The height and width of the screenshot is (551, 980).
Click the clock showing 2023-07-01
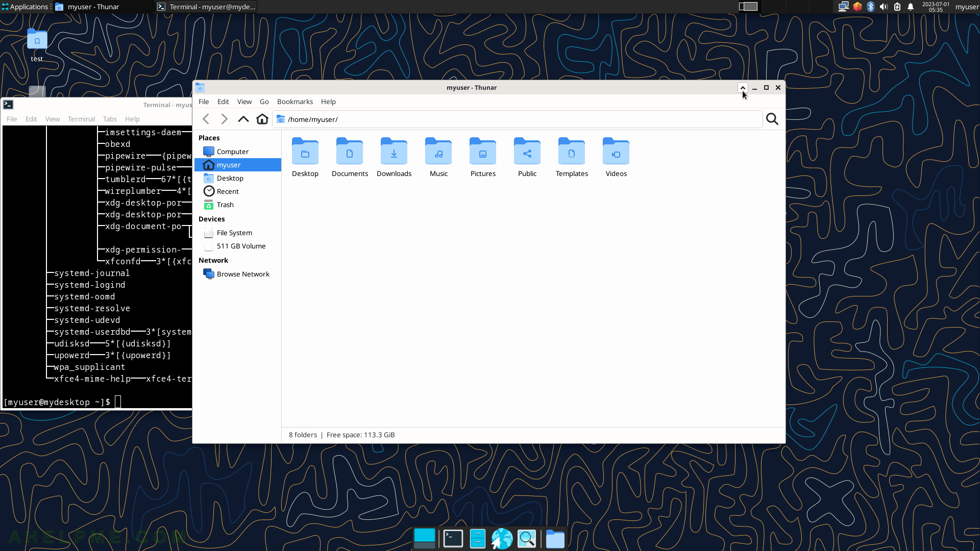click(936, 7)
